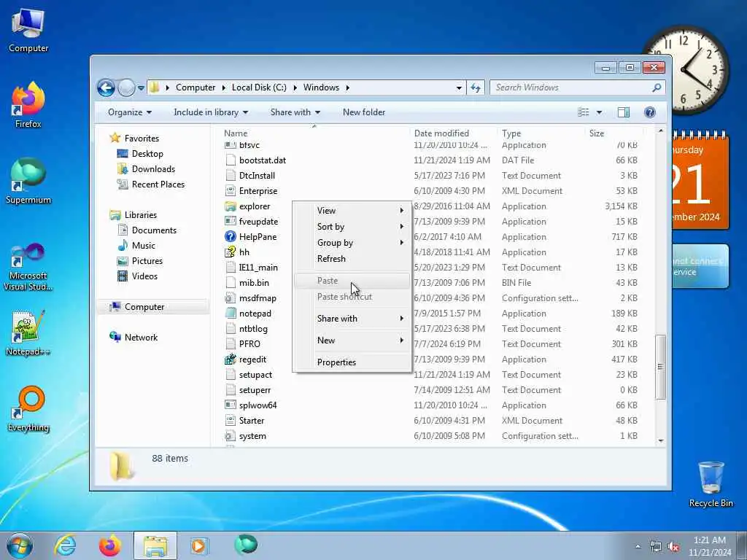Open Include in library dropdown

(211, 112)
